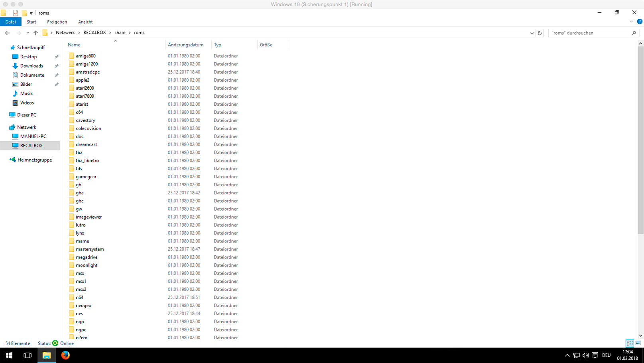Sort by the Größe column header
The image size is (644, 363).
click(266, 45)
